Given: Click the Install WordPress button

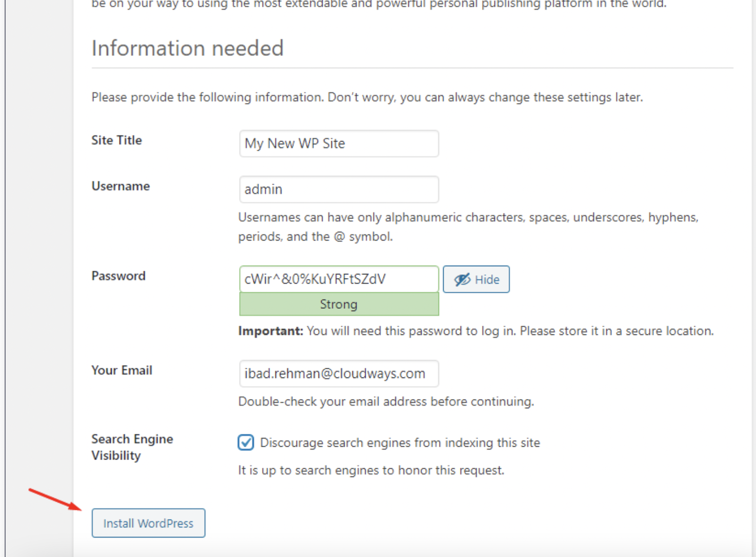Looking at the screenshot, I should point(148,523).
